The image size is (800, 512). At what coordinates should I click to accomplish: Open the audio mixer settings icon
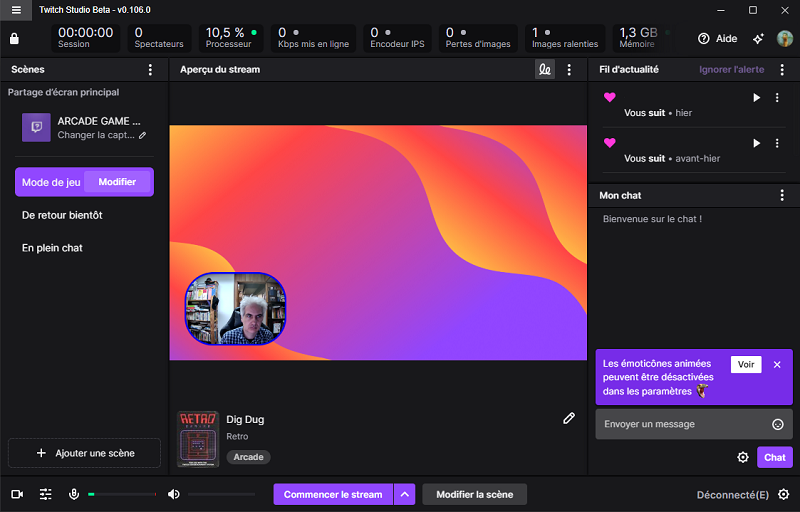point(45,494)
